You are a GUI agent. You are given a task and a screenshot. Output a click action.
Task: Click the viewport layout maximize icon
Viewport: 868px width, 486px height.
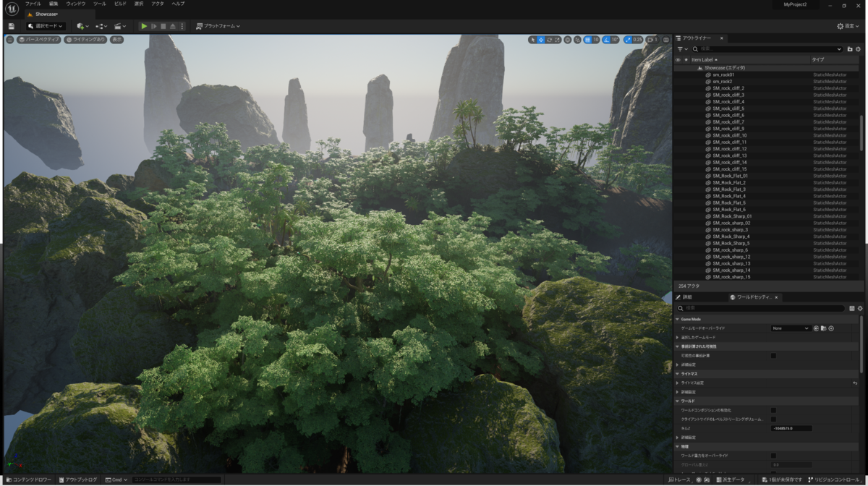(666, 40)
